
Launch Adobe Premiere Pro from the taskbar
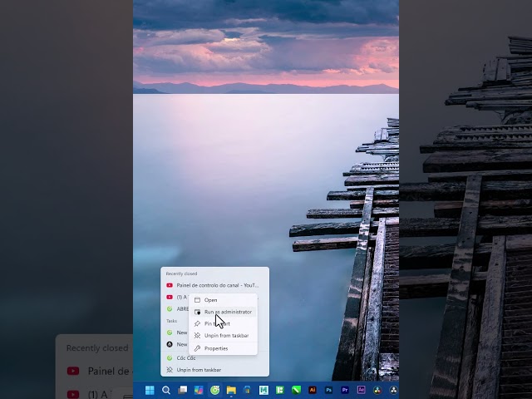[345, 390]
